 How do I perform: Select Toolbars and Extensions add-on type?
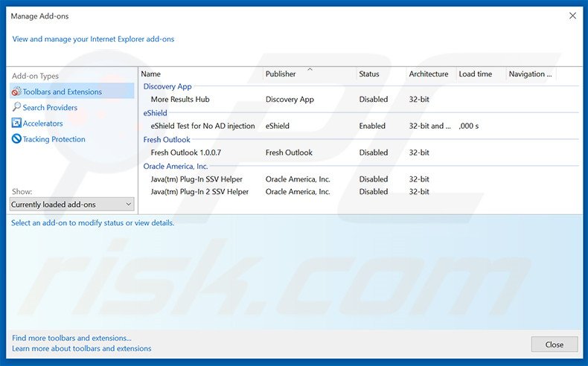71,91
